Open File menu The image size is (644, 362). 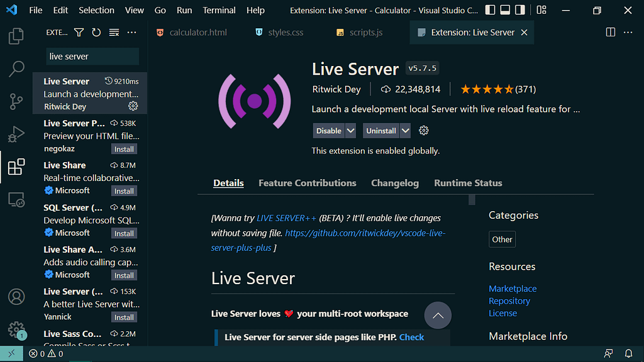tap(36, 10)
